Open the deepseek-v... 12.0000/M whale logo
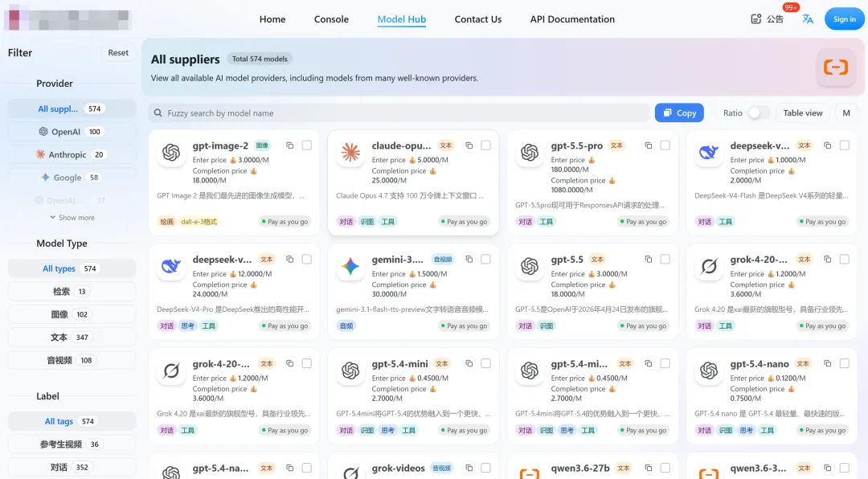Screen dimensions: 868x479 tap(171, 266)
